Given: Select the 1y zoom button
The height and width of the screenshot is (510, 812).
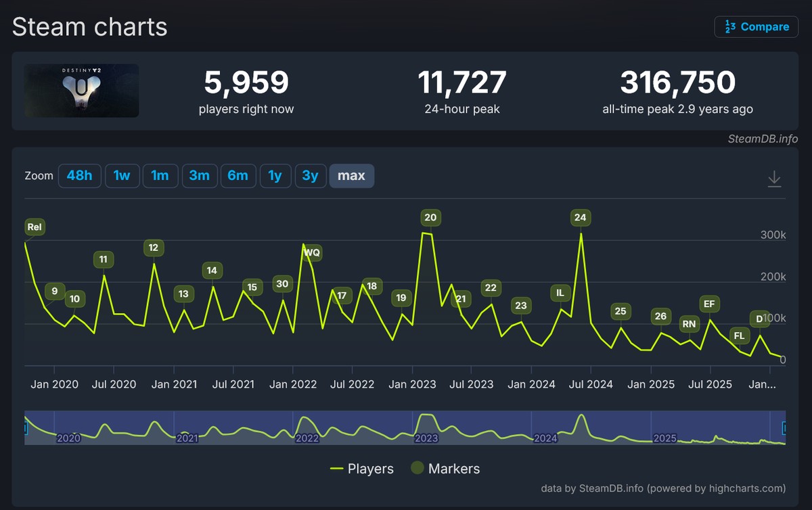Looking at the screenshot, I should pos(275,176).
